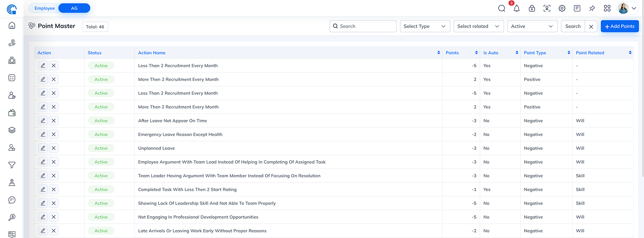Open the Active status filter dropdown
644x238 pixels.
click(x=532, y=26)
